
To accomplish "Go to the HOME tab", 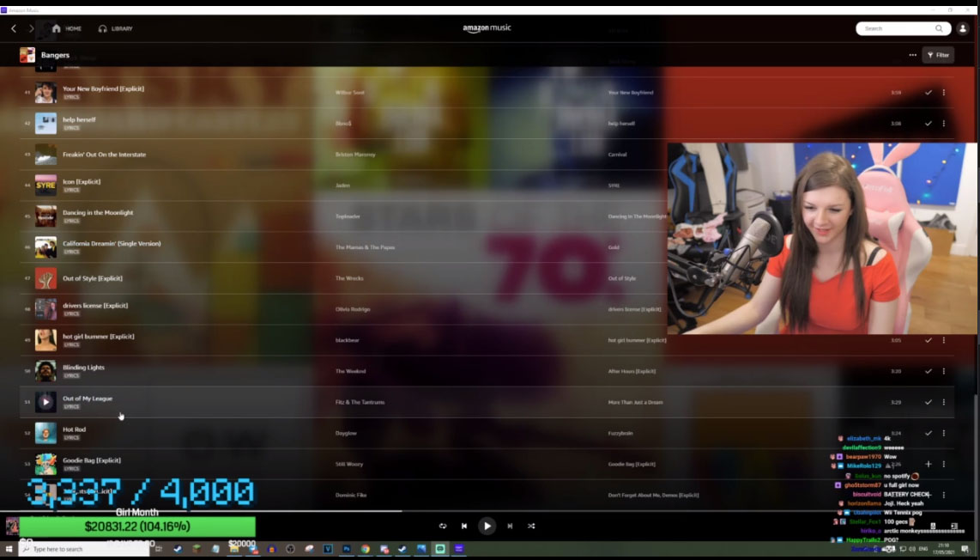I will point(67,29).
